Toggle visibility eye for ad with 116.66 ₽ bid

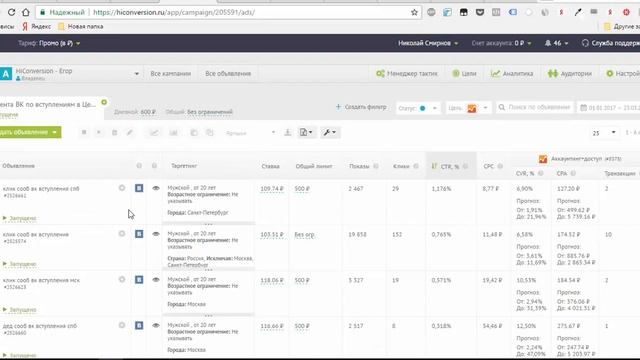[x=156, y=325]
